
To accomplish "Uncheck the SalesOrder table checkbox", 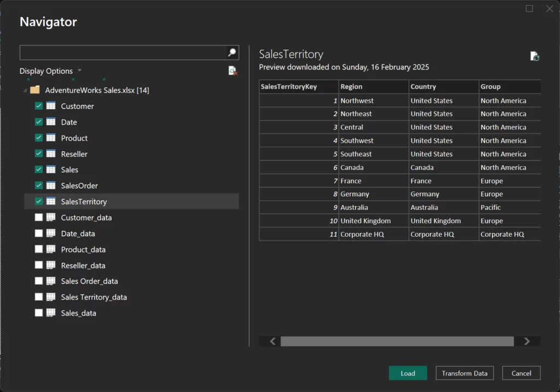I will [39, 186].
